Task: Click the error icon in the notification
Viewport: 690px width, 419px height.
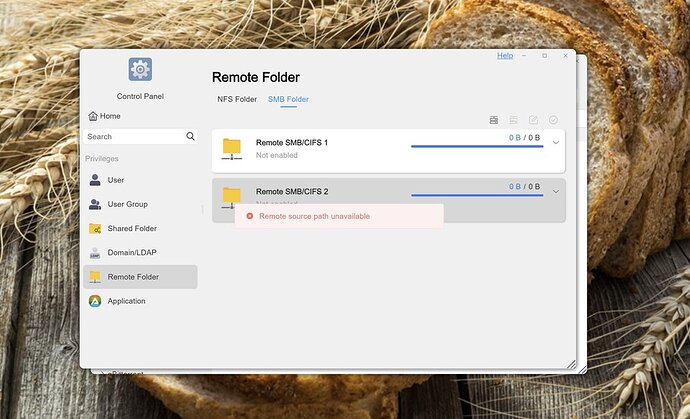Action: 250,216
